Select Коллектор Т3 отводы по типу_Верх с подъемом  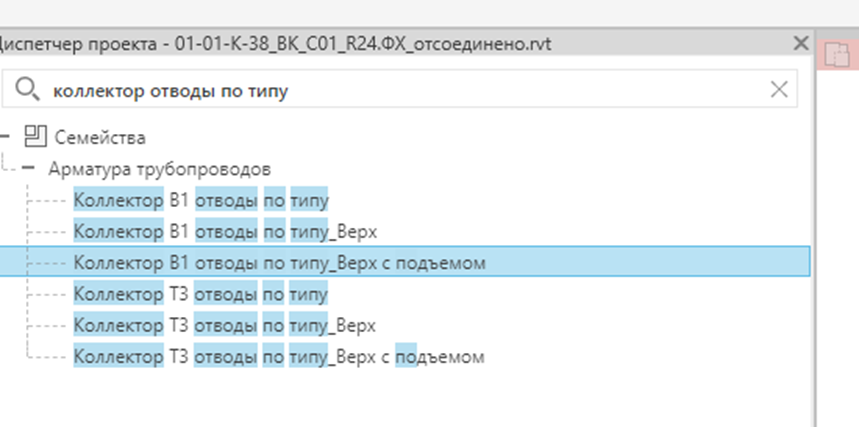(x=279, y=357)
